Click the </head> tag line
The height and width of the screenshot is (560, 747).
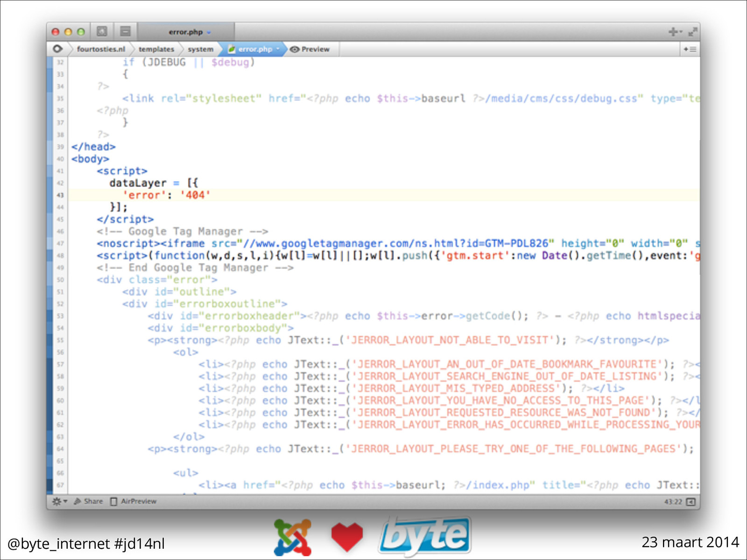tap(93, 147)
